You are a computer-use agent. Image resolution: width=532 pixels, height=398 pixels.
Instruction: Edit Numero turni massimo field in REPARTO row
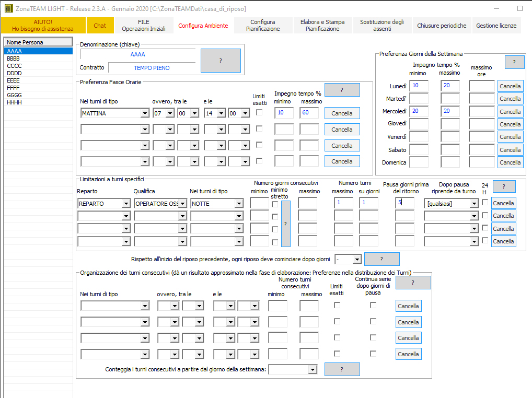343,203
